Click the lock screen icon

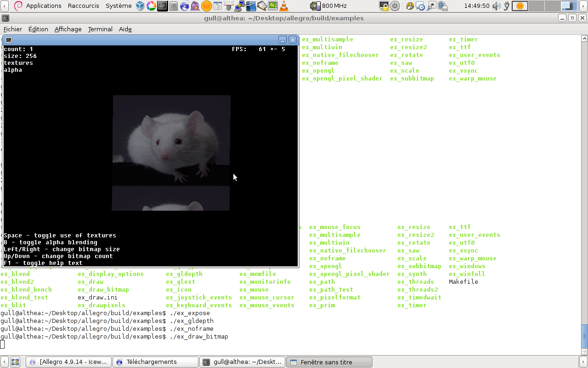pyautogui.click(x=384, y=6)
